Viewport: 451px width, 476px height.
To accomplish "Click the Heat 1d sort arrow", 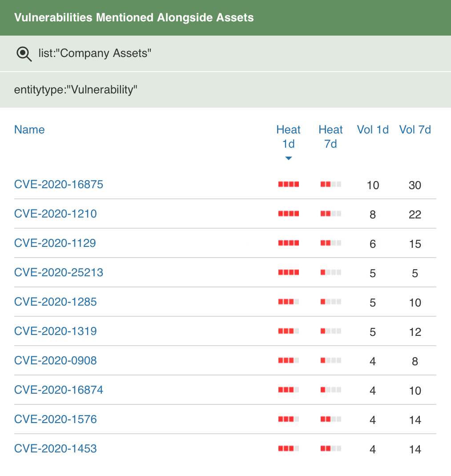I will [x=289, y=158].
